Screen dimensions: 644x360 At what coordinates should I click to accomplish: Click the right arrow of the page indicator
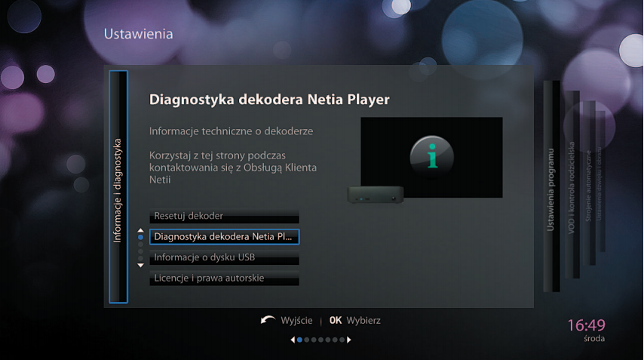[x=349, y=340]
